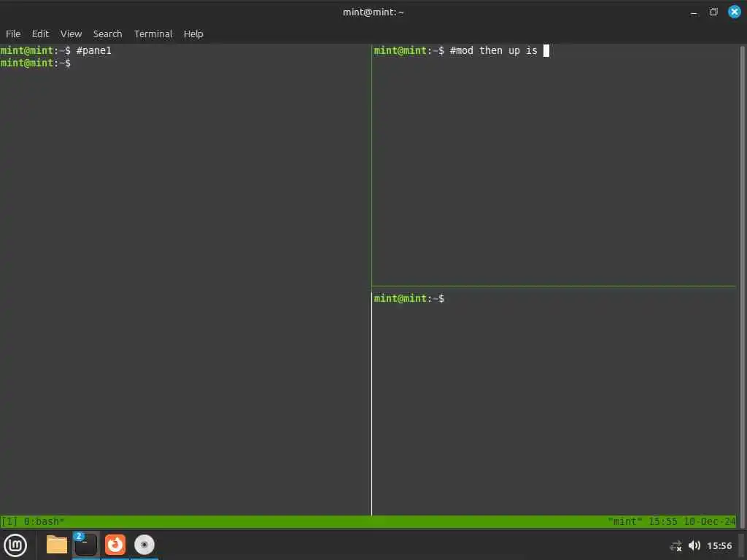Viewport: 747px width, 560px height.
Task: Open the disc media icon in taskbar
Action: [x=144, y=545]
